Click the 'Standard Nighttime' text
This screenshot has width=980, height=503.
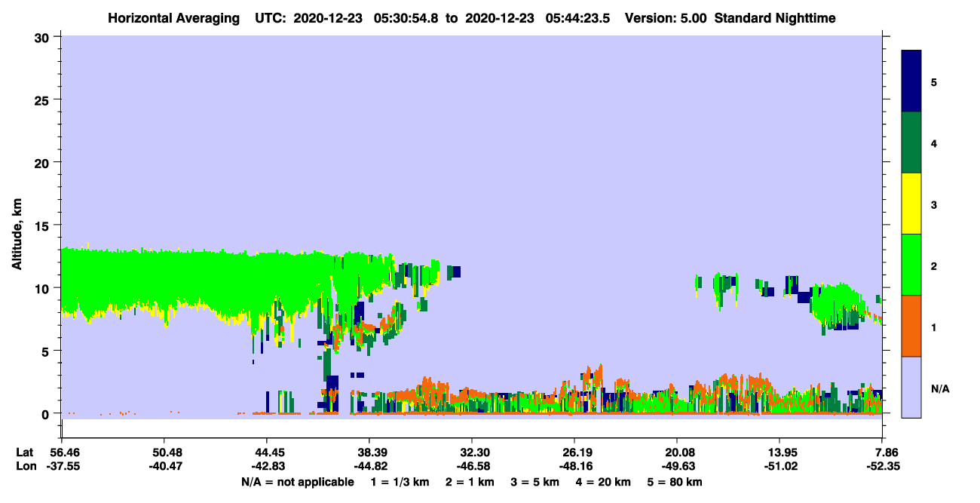click(774, 17)
